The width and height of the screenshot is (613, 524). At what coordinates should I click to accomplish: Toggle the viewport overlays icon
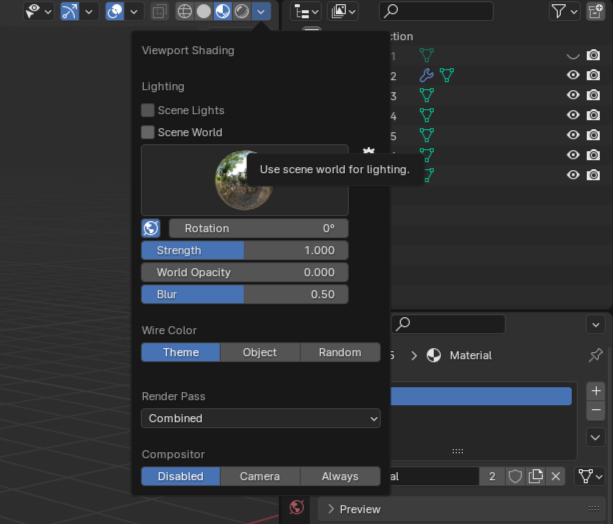115,11
